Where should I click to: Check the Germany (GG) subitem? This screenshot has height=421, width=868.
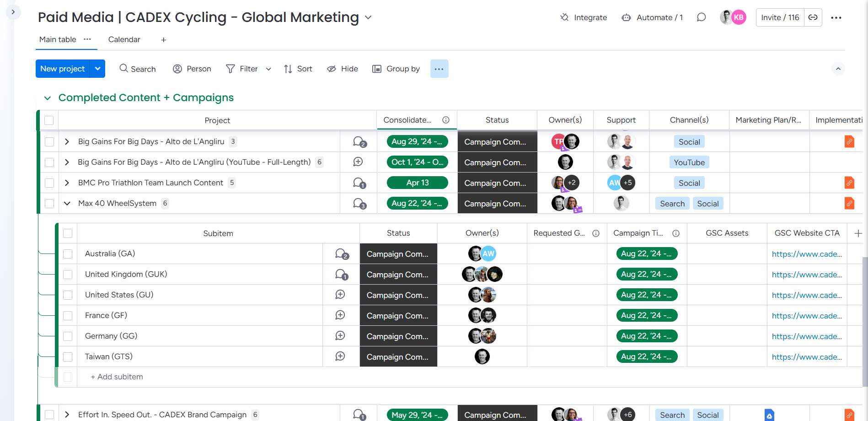pos(68,336)
